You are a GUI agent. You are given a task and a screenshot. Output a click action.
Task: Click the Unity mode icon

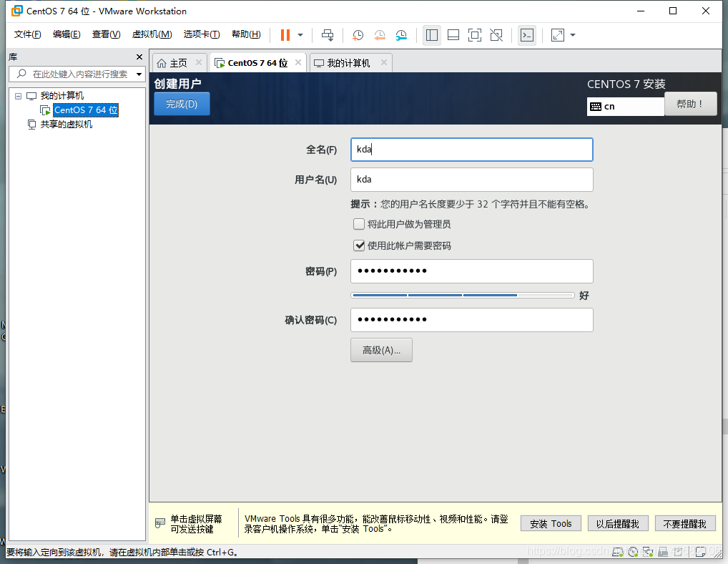496,35
